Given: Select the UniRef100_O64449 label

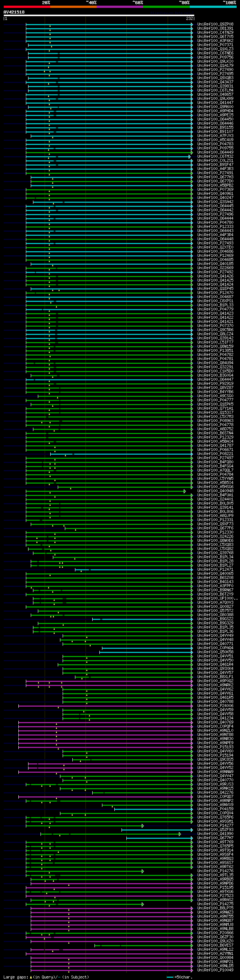Looking at the screenshot, I should pos(215,152).
